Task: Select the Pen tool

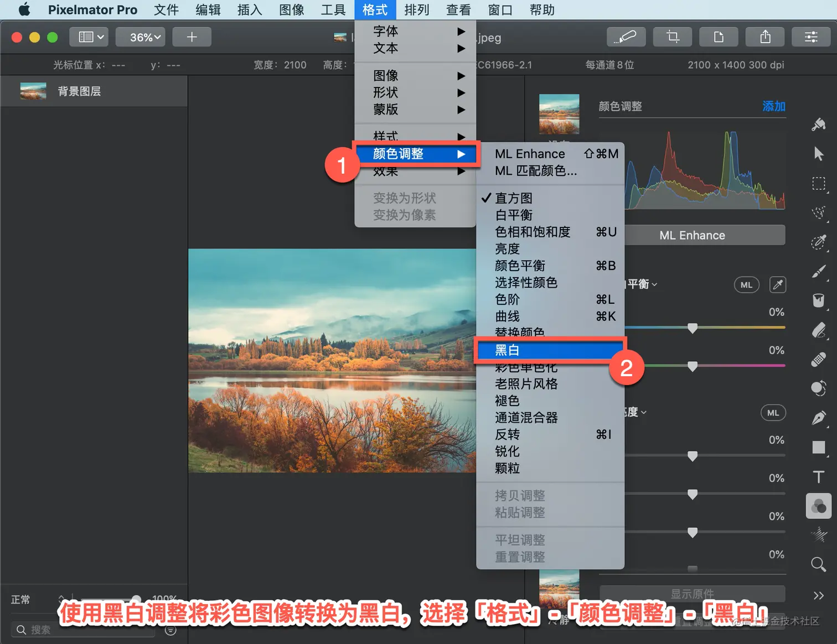Action: (x=819, y=418)
